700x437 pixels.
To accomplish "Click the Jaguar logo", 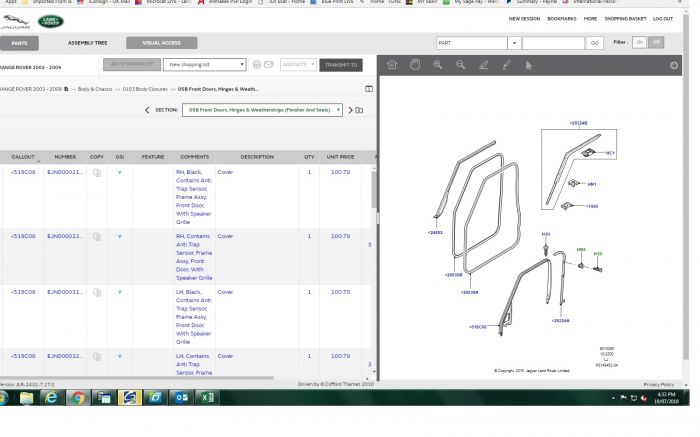I will point(15,22).
